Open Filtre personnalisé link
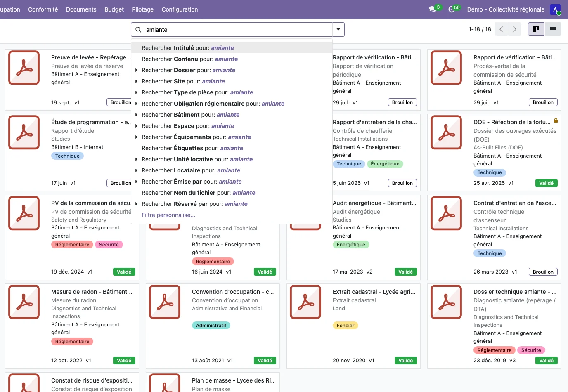 click(168, 215)
